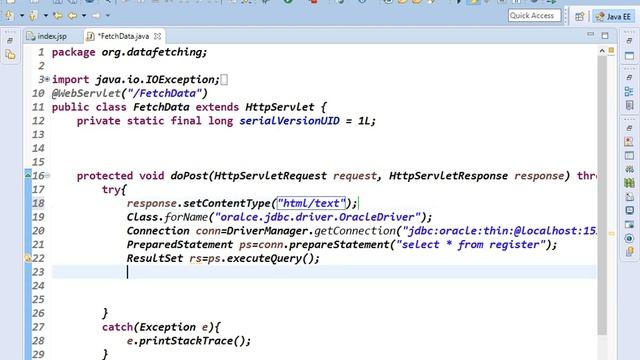Click the "select * from register" string
Screen dimensions: 640x360
[x=471, y=244]
